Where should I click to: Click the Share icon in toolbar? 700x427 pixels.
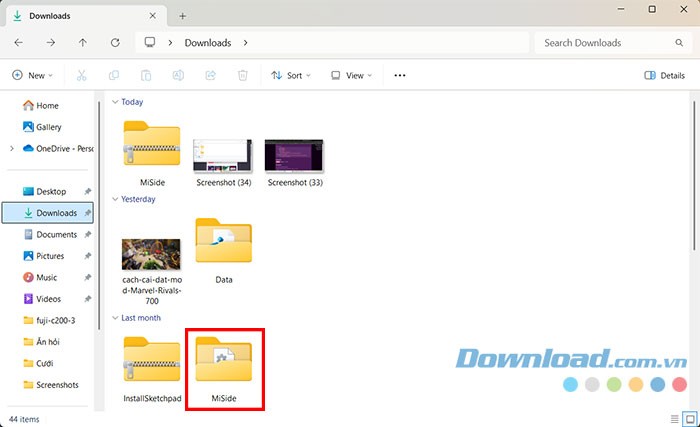pyautogui.click(x=210, y=75)
